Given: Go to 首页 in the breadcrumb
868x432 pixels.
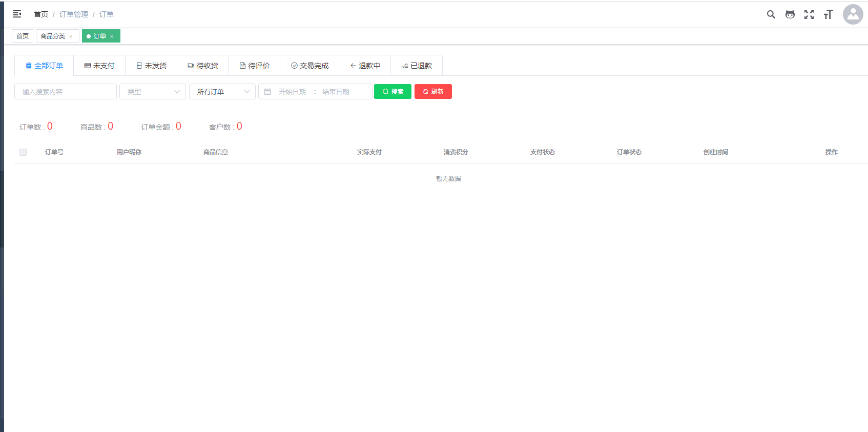Looking at the screenshot, I should (41, 14).
